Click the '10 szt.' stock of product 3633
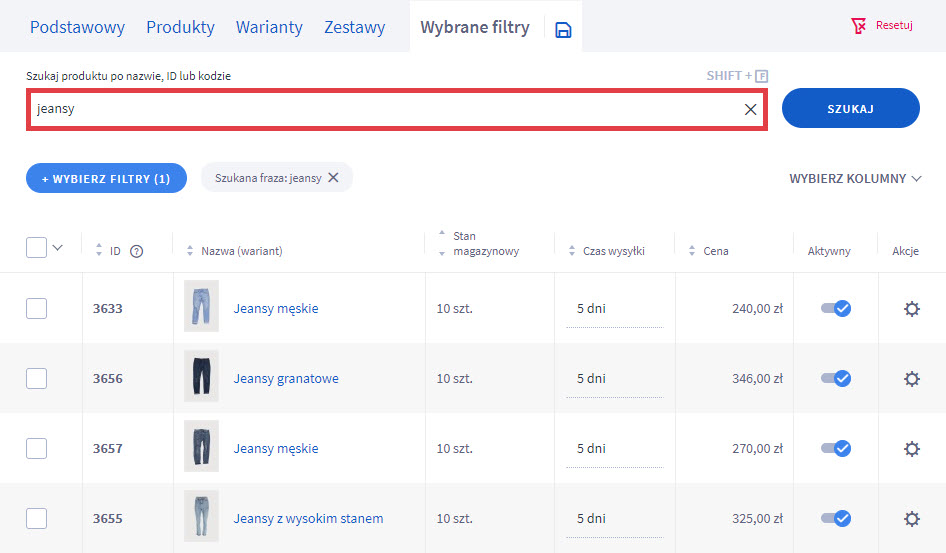Screen dimensions: 946x553 coord(454,308)
